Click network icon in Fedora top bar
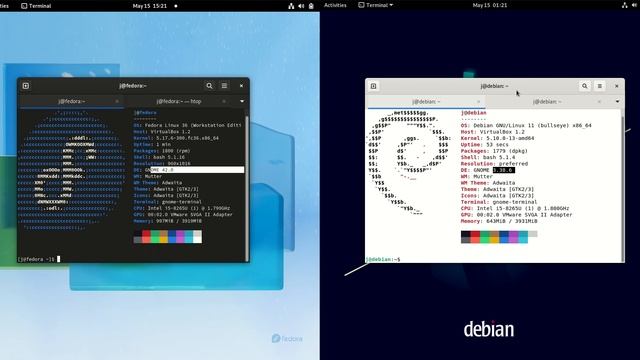This screenshot has width=640, height=360. [x=291, y=6]
